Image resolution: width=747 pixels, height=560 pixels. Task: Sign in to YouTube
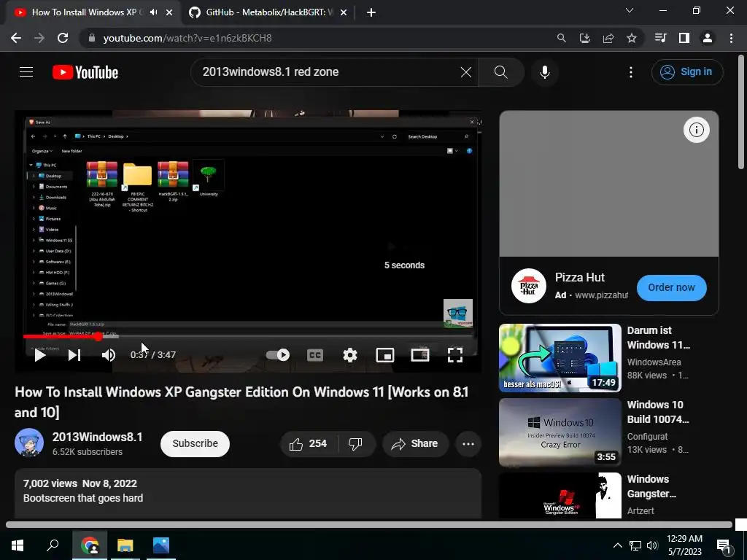[x=687, y=72]
